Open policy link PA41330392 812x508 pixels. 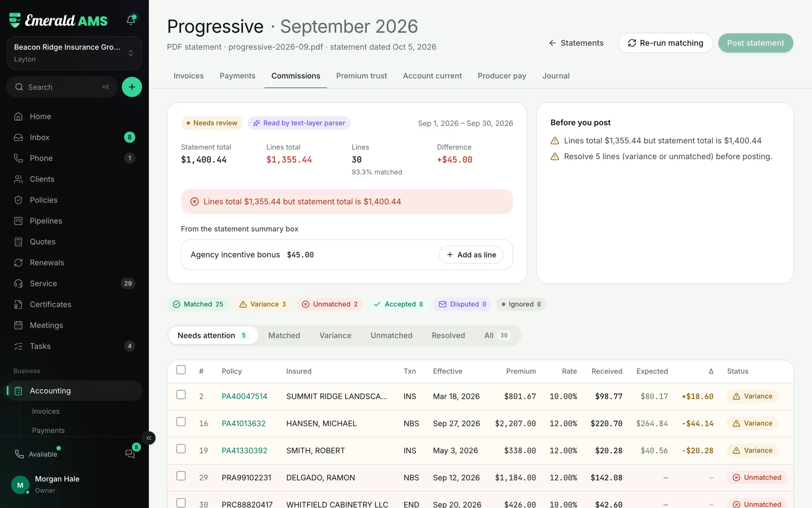244,451
